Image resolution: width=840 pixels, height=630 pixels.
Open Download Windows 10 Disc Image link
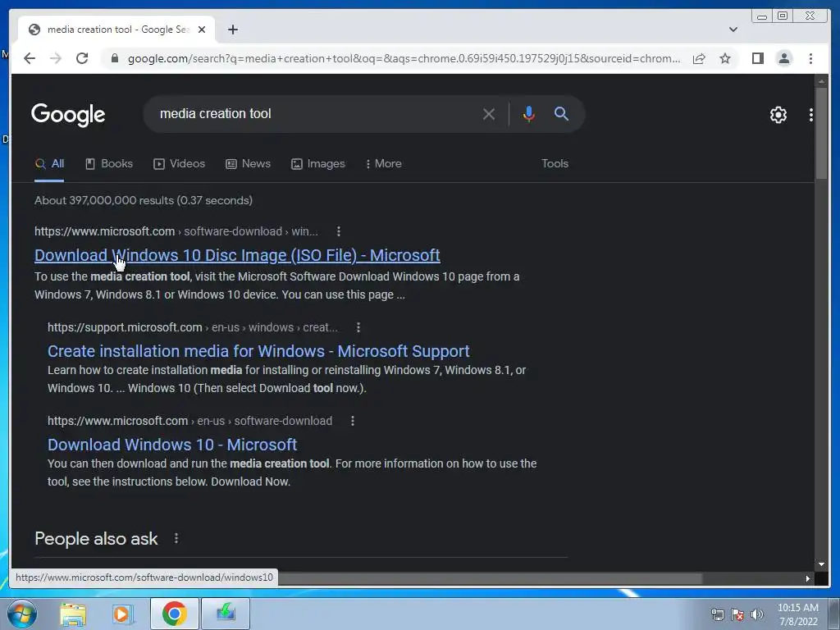click(237, 256)
